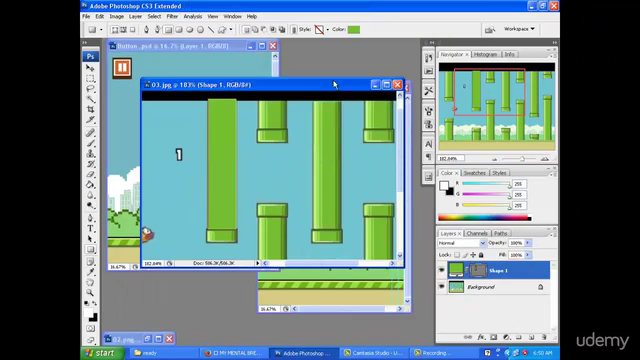Enable Paths mode in options bar
640x360 pixels.
[123, 30]
